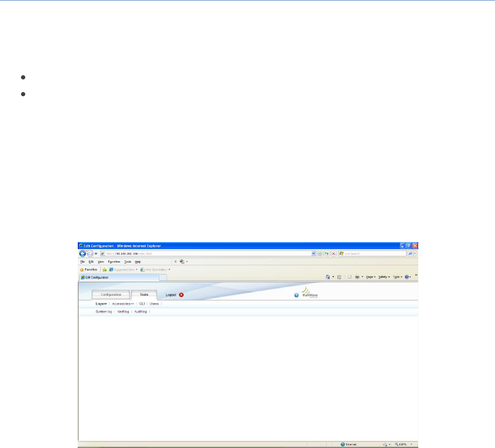Expand the Print dropdown arrow
The width and height of the screenshot is (495, 448).
point(363,277)
